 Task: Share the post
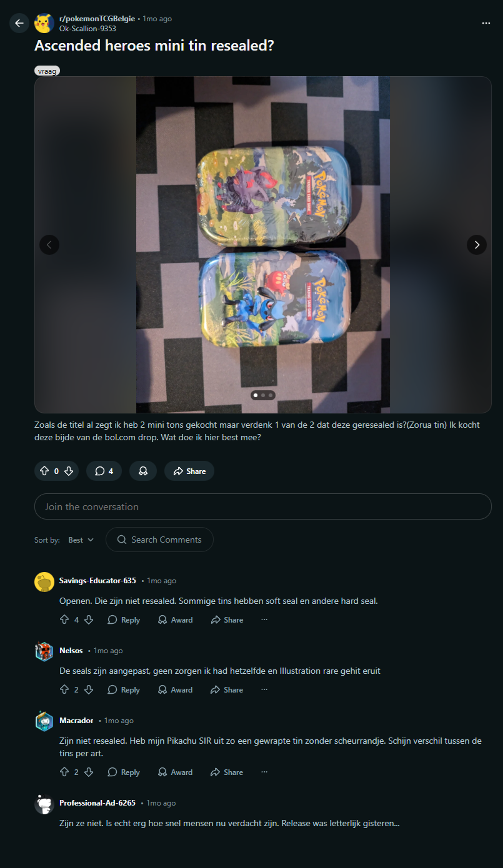pyautogui.click(x=189, y=471)
